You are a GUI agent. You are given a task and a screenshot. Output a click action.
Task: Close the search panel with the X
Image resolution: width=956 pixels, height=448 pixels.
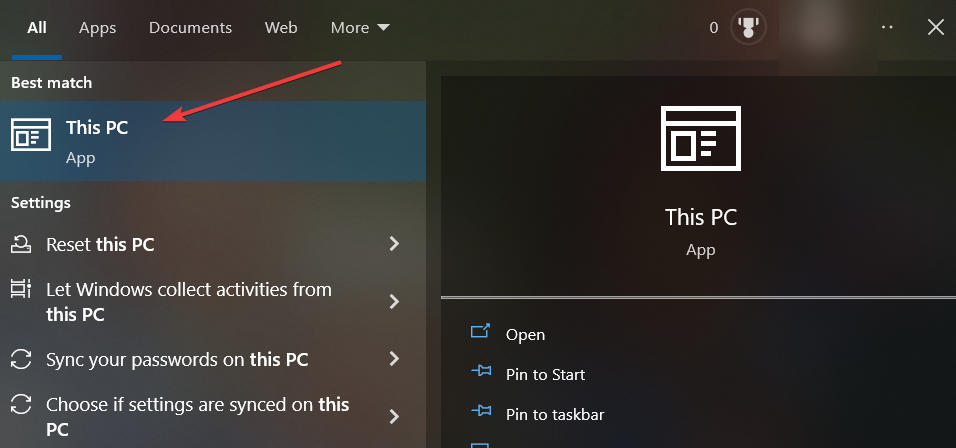tap(935, 27)
